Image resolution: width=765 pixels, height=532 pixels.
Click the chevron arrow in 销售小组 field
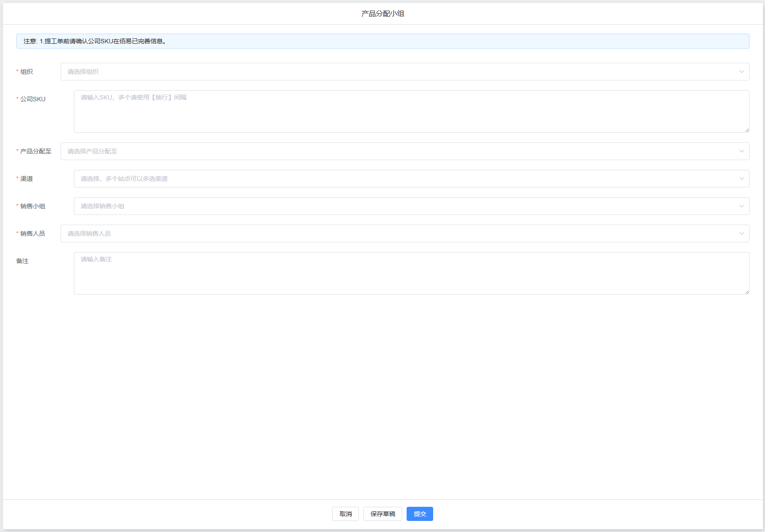[742, 206]
